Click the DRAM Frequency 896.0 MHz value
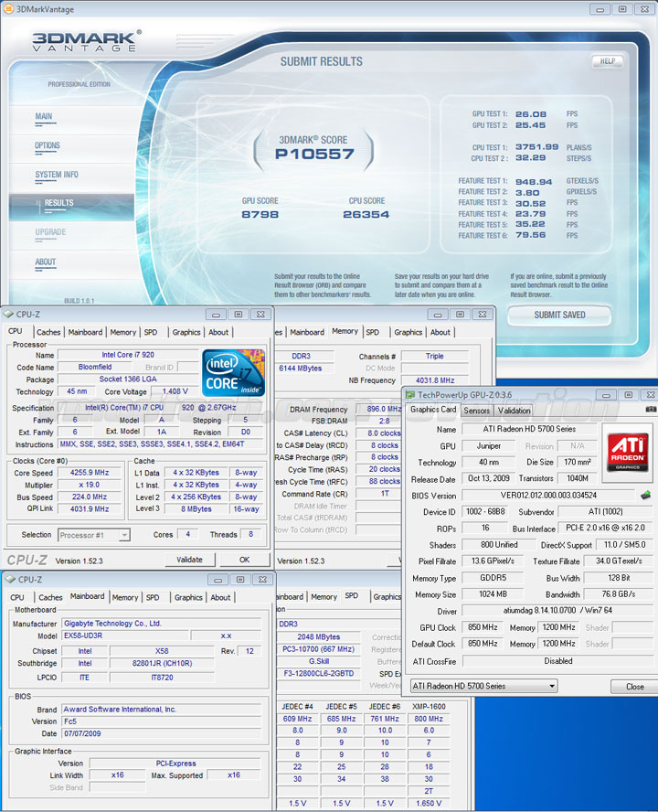Image resolution: width=658 pixels, height=812 pixels. tap(379, 409)
